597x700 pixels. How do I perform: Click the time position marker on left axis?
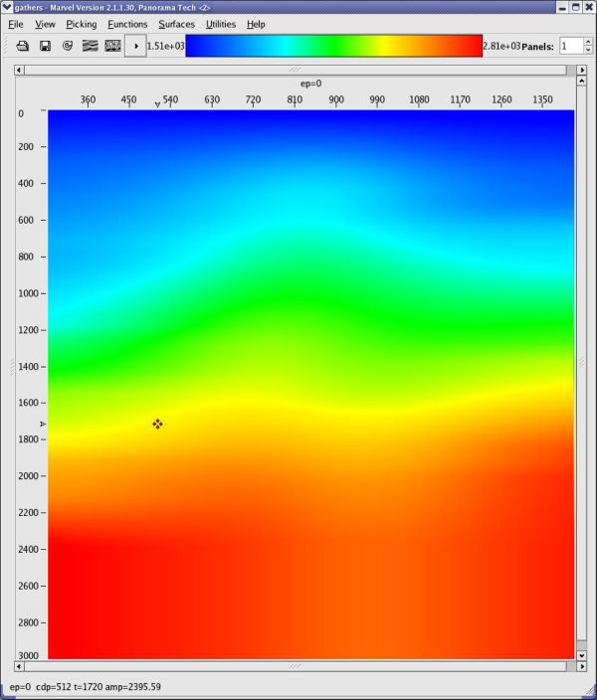pyautogui.click(x=43, y=424)
